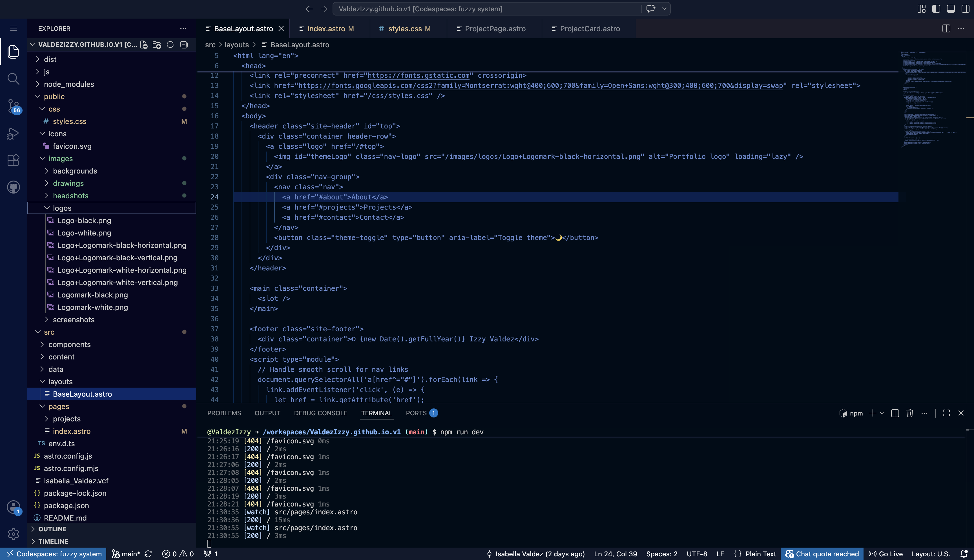The width and height of the screenshot is (974, 560).
Task: Close the BaseLayout.astro tab
Action: pos(281,28)
